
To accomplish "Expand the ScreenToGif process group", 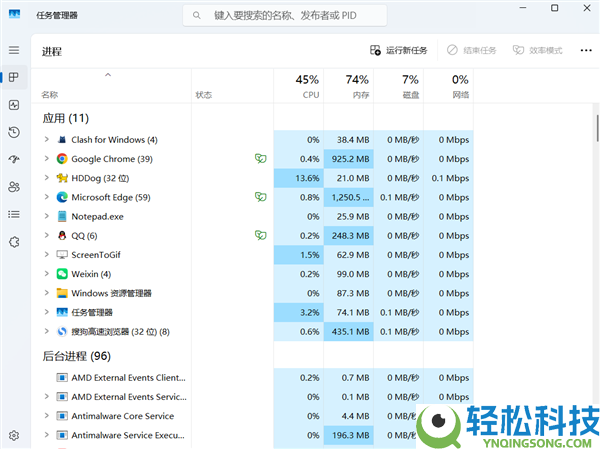I will pos(47,254).
